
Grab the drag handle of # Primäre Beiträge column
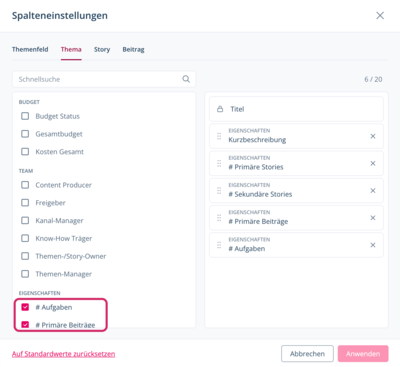[x=219, y=218]
